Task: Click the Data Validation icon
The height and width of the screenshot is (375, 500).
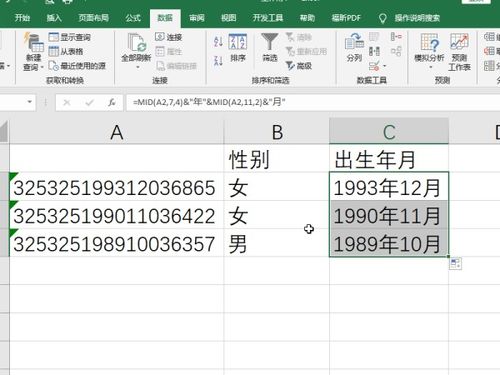Action: point(374,66)
